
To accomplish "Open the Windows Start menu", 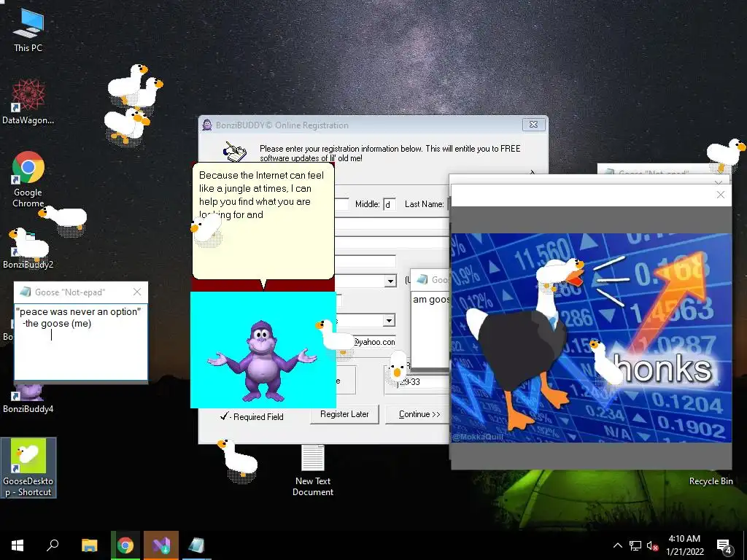I will coord(18,545).
